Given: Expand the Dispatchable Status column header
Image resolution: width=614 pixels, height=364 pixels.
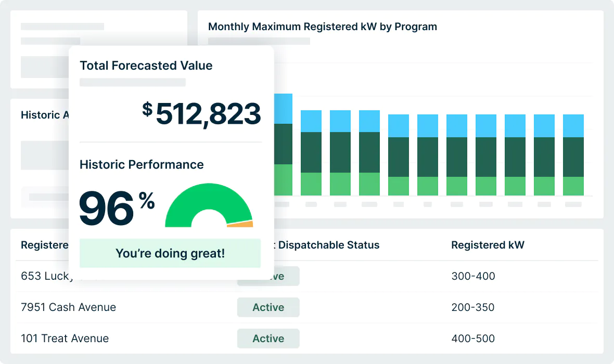Looking at the screenshot, I should 329,245.
